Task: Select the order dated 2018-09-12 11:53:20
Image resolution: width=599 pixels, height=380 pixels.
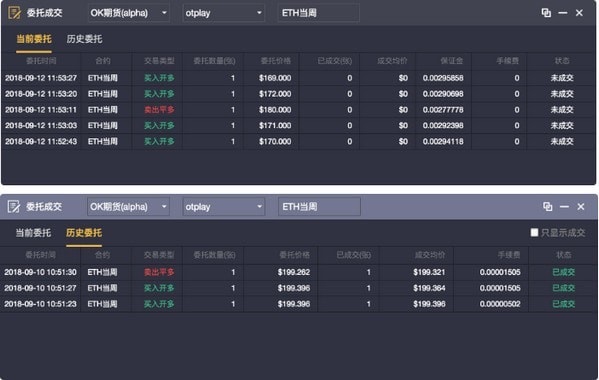Action: coord(298,94)
